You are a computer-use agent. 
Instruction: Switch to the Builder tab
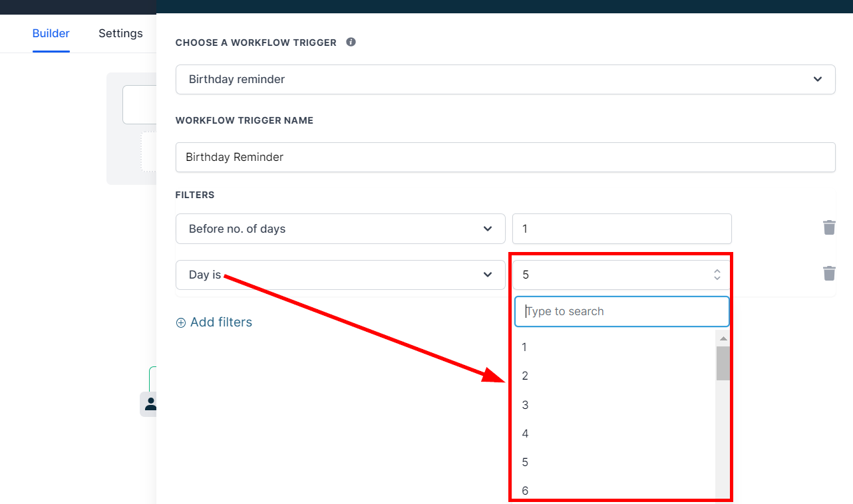coord(51,33)
